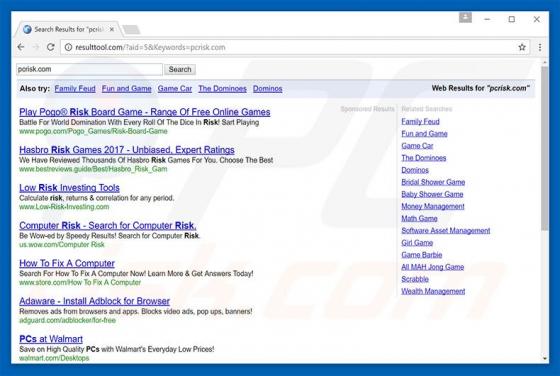Close the Search Results tab
The width and height of the screenshot is (560, 376).
click(112, 29)
